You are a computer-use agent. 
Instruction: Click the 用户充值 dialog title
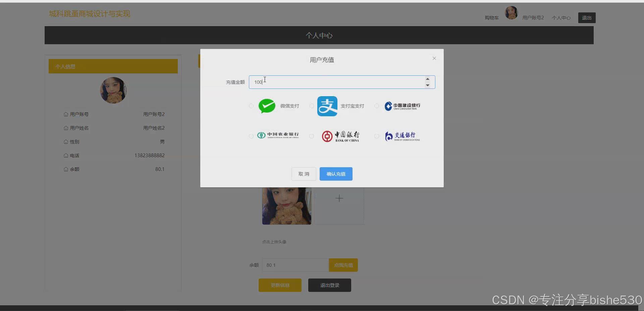pyautogui.click(x=322, y=60)
